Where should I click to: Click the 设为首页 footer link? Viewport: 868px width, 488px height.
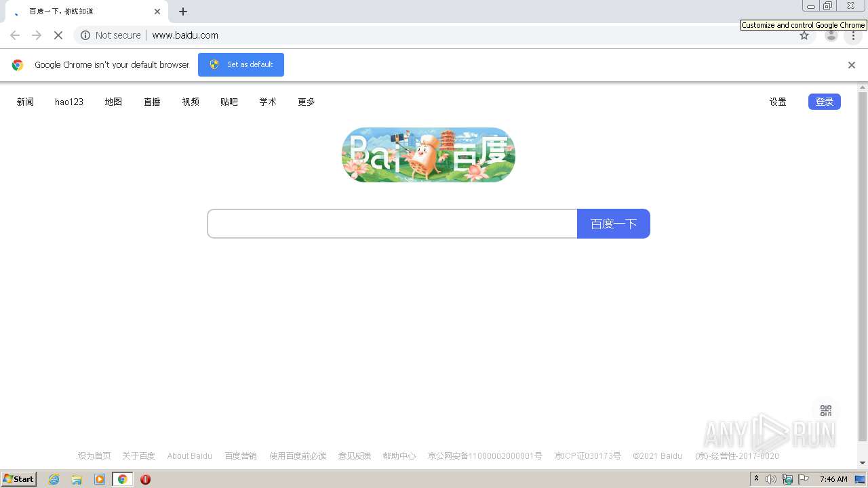coord(94,456)
